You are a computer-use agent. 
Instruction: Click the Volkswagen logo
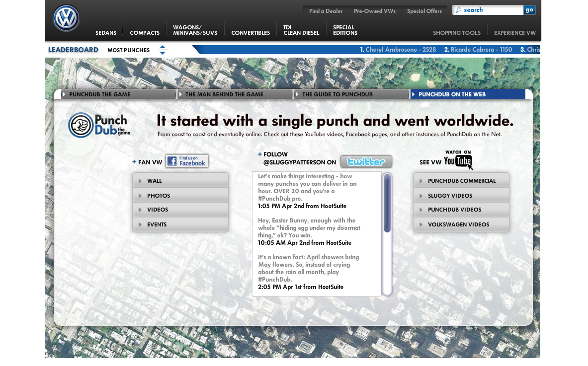tap(67, 18)
